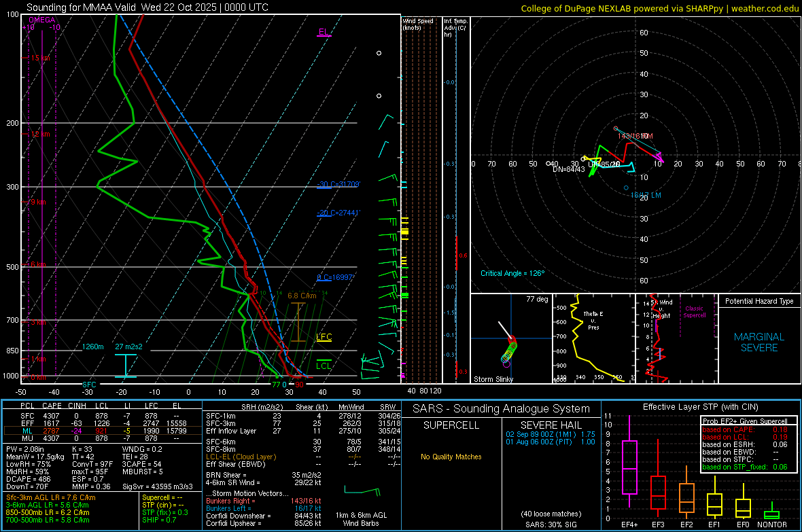Select the ConvT = 97F value
802x532 pixels.
(92, 465)
